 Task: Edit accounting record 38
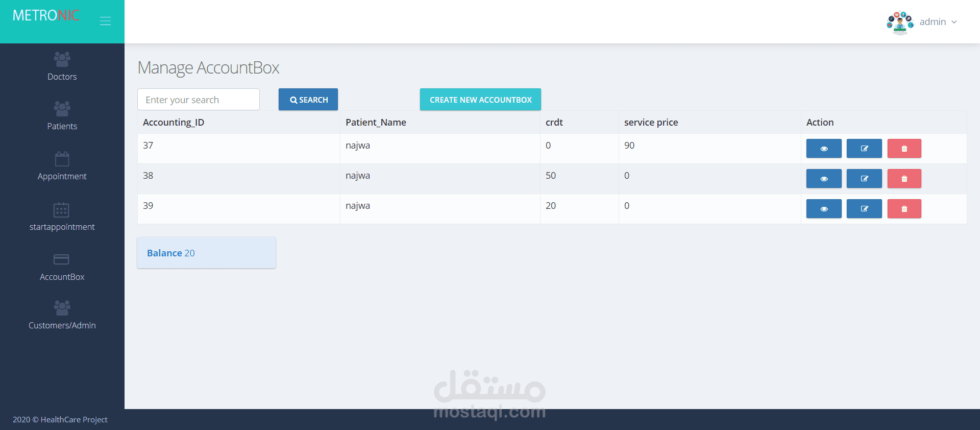pos(864,179)
